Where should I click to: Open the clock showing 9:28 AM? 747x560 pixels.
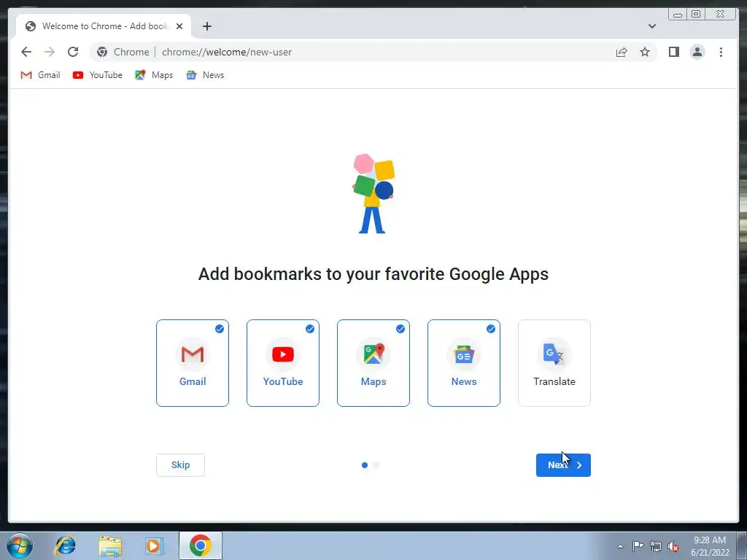710,546
